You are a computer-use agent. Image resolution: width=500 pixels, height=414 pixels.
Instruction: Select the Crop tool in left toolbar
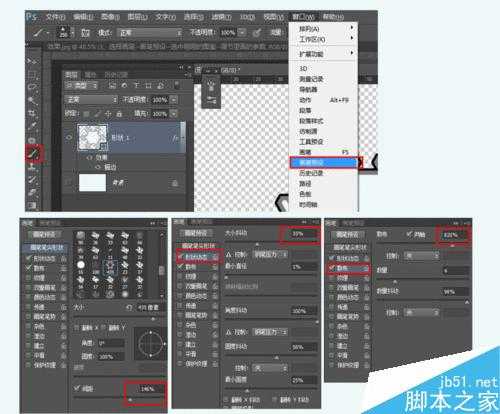pos(33,113)
